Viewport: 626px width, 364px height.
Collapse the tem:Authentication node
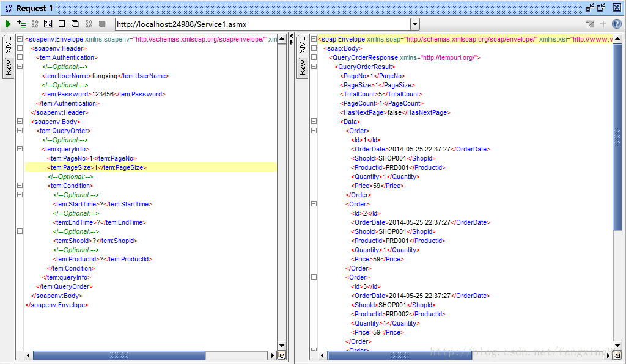click(20, 57)
